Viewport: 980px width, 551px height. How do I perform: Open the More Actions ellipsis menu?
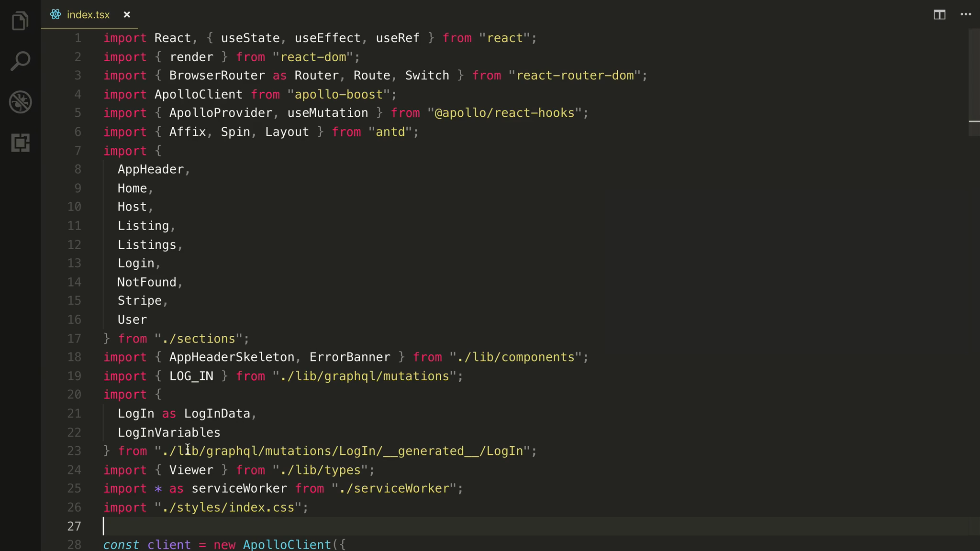[966, 15]
